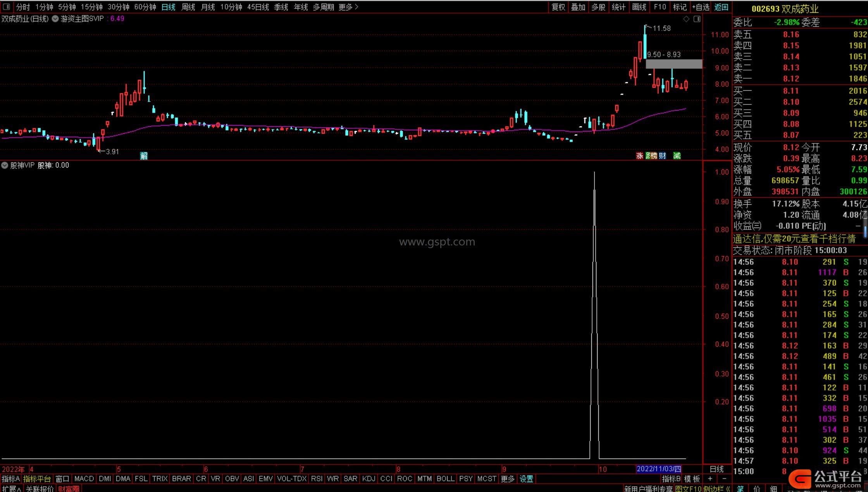The width and height of the screenshot is (868, 492).
Task: Expand the 更多 indicators list
Action: click(x=508, y=479)
